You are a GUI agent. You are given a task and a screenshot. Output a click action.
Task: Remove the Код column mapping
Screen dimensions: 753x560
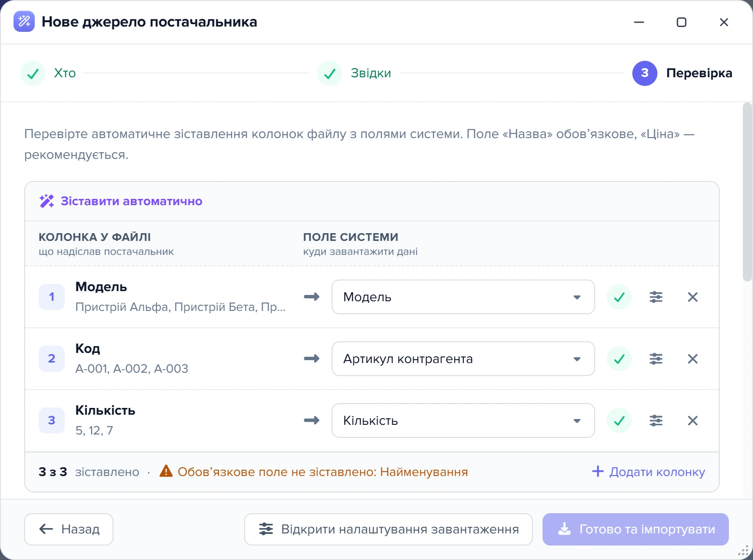click(693, 359)
